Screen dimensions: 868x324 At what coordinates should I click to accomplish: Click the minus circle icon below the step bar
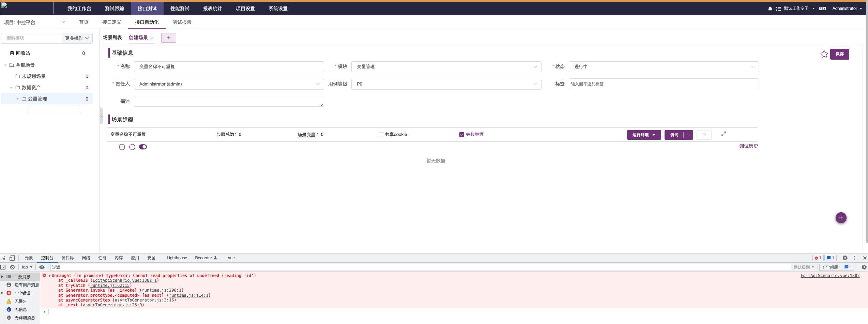[x=132, y=147]
